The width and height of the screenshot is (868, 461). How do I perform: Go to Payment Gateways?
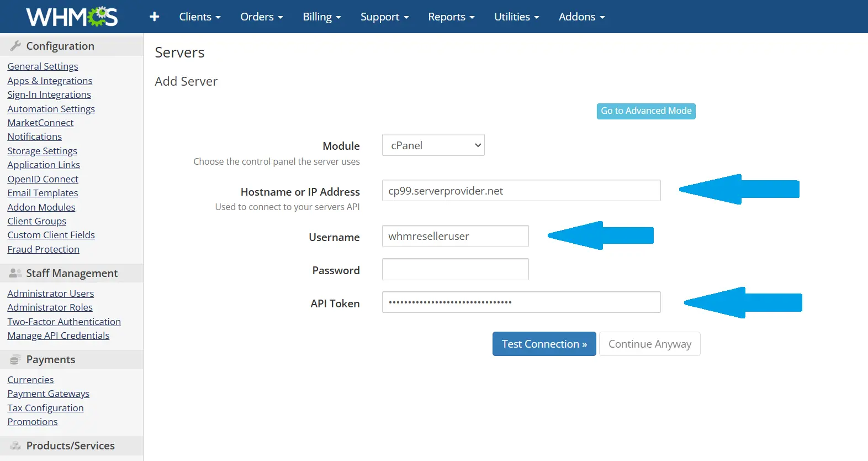[x=48, y=394]
